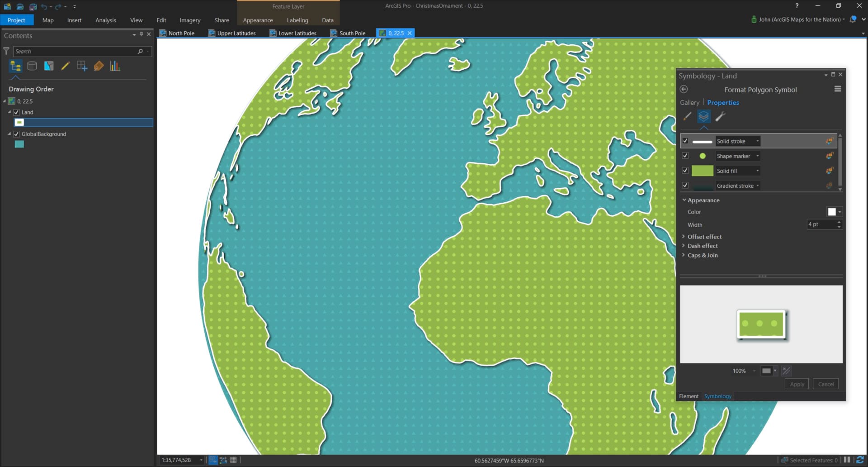The image size is (868, 467).
Task: Expand the Caps & Join section
Action: pyautogui.click(x=684, y=255)
